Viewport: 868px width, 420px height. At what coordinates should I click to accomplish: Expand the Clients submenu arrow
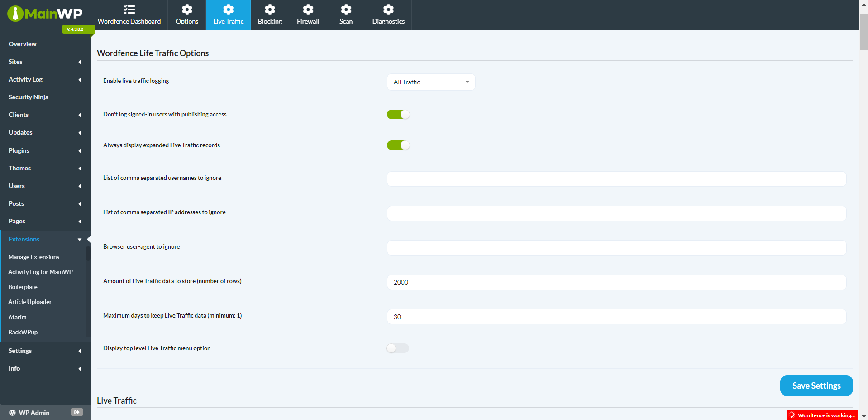(80, 115)
